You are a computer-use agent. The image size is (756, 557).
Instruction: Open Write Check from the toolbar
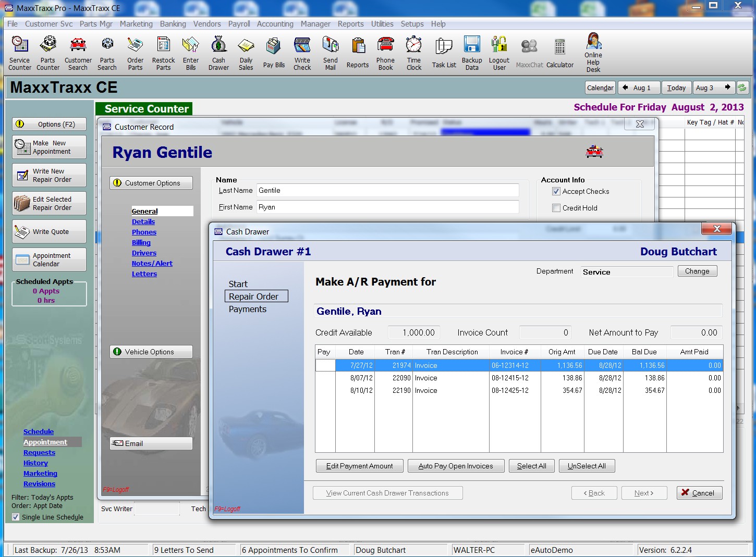(x=302, y=53)
